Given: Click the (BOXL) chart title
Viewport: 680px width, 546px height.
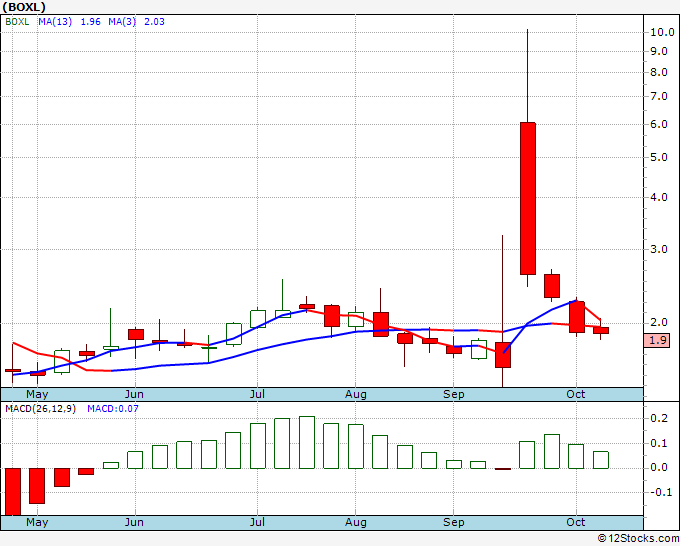Looking at the screenshot, I should point(24,7).
